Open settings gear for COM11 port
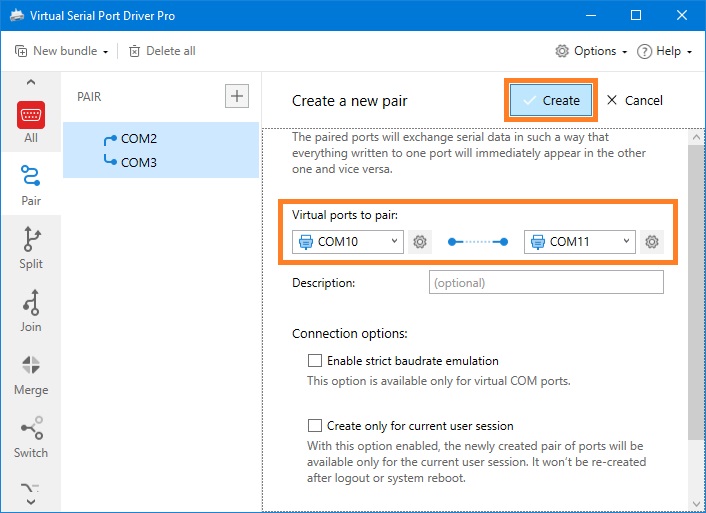 pyautogui.click(x=652, y=242)
